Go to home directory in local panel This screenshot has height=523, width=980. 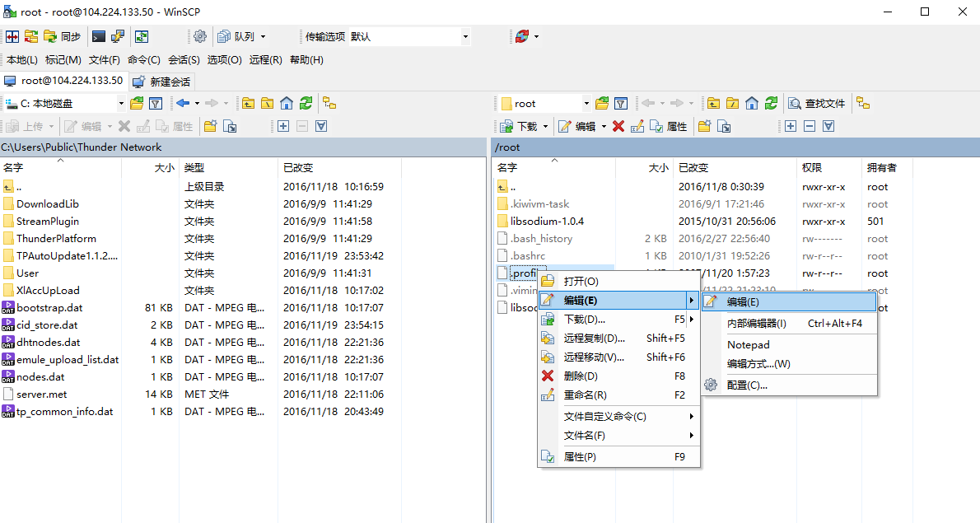[x=287, y=103]
